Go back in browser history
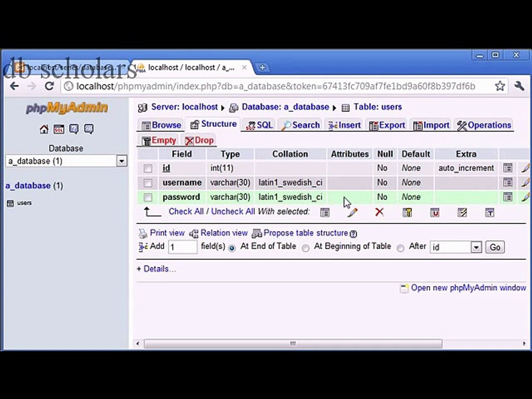Screen dimensions: 532x399 [14, 86]
